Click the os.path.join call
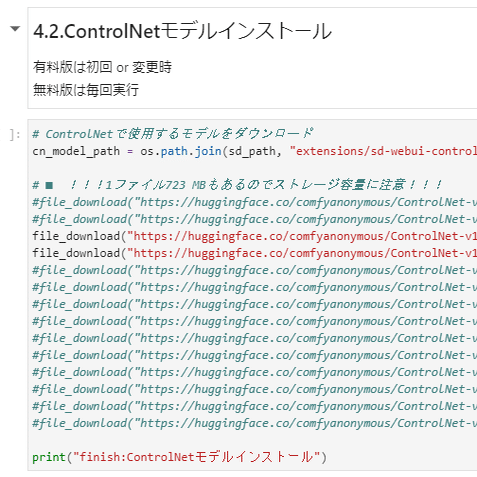The width and height of the screenshot is (477, 477). 181,151
